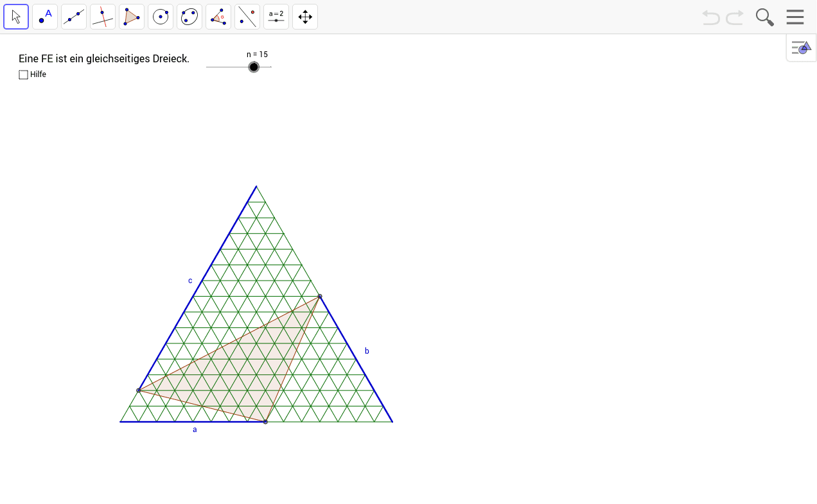Select the Point tool
The height and width of the screenshot is (504, 817).
pyautogui.click(x=45, y=17)
